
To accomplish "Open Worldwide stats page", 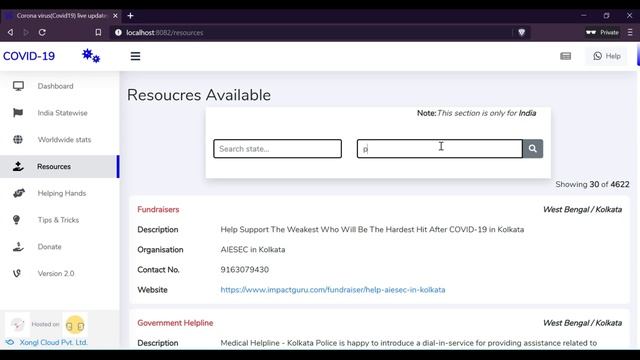I will tap(64, 140).
